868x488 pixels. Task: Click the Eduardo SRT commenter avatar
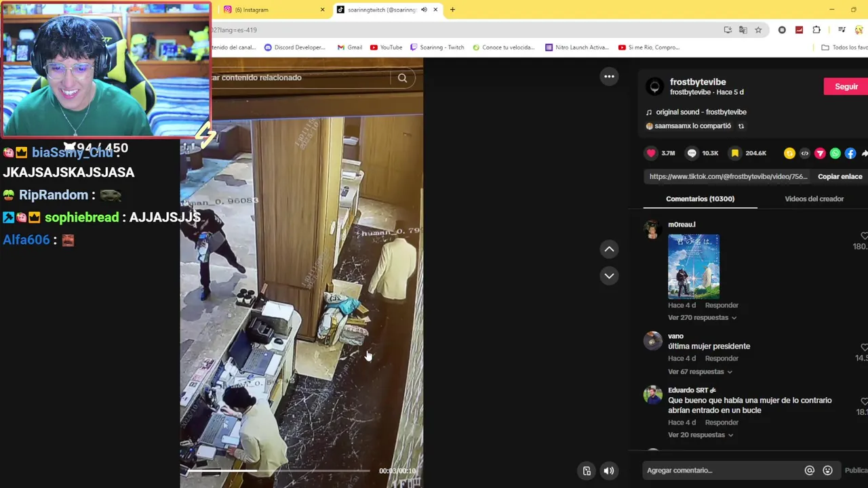tap(652, 395)
